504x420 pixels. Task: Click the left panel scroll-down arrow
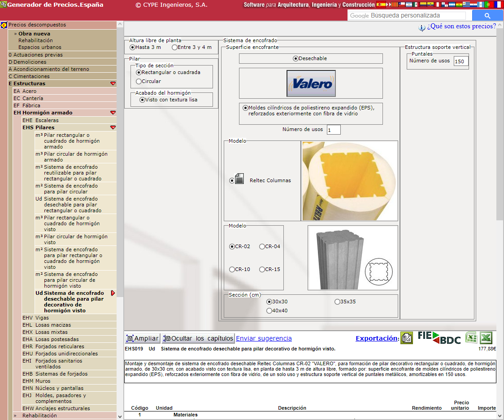[120, 416]
